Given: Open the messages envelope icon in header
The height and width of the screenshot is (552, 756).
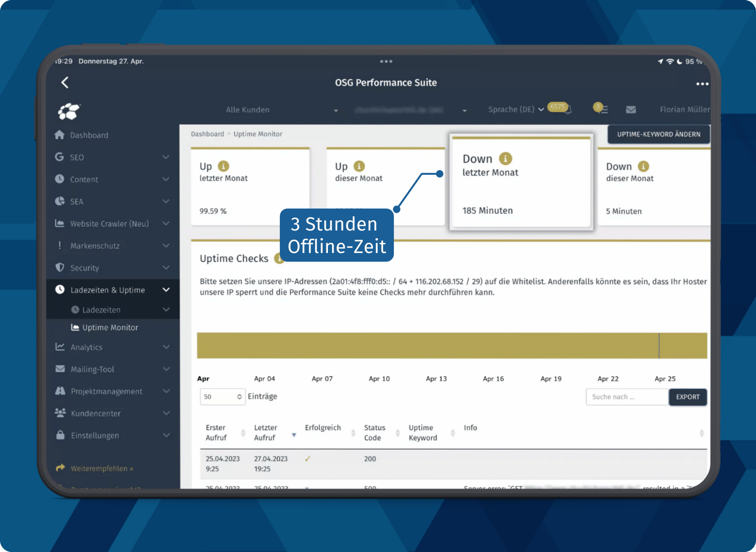Looking at the screenshot, I should click(631, 109).
